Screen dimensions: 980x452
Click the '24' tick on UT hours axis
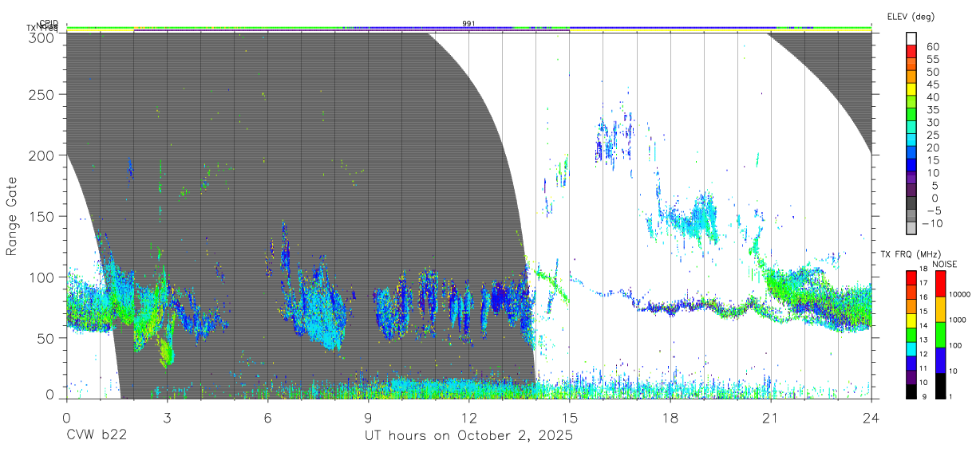(871, 416)
